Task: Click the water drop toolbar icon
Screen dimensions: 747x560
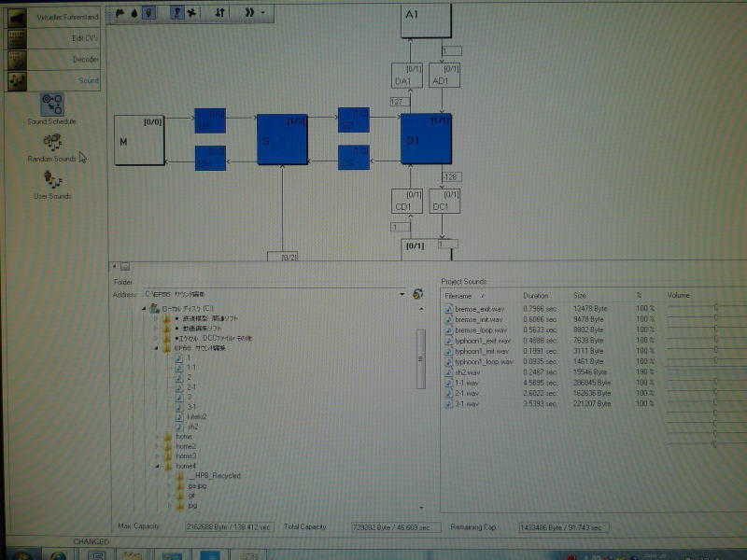Action: 134,13
